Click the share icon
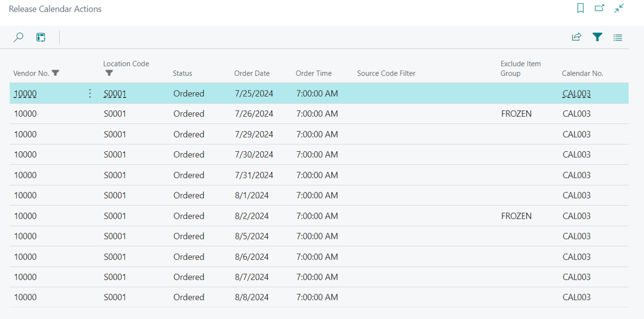This screenshot has height=319, width=644. tap(576, 38)
